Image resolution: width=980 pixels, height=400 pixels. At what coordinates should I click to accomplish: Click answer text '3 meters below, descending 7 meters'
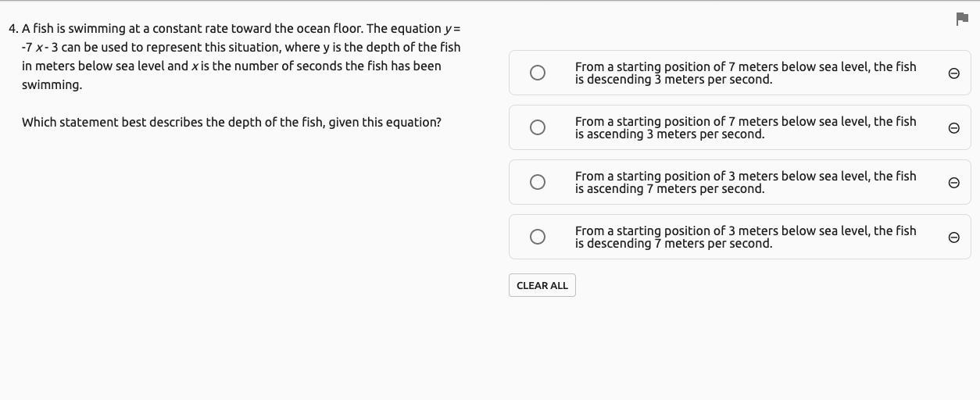pyautogui.click(x=745, y=237)
